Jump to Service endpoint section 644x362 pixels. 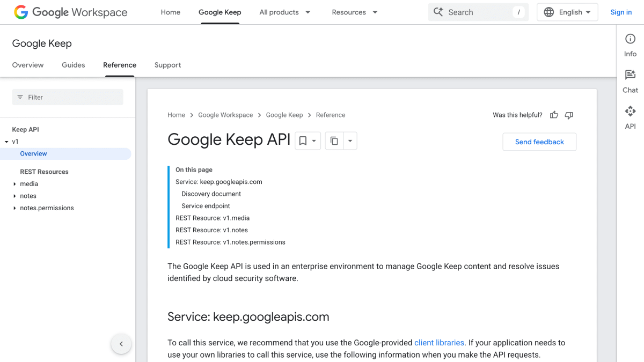(206, 206)
